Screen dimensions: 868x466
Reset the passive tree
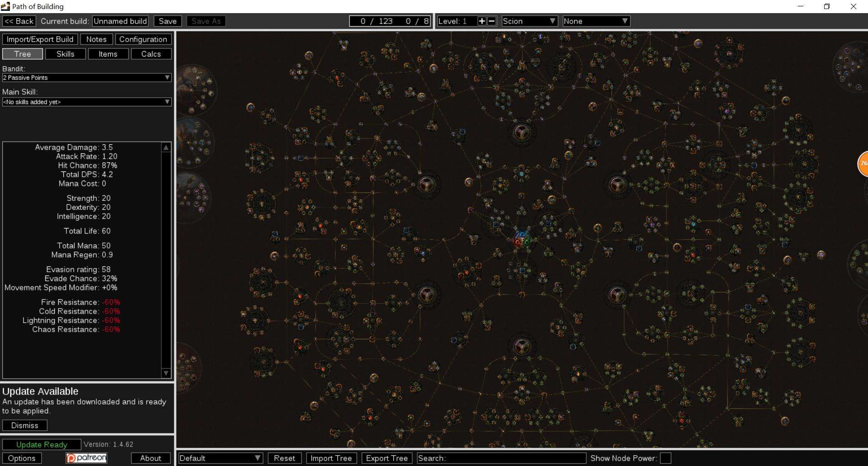click(x=284, y=458)
